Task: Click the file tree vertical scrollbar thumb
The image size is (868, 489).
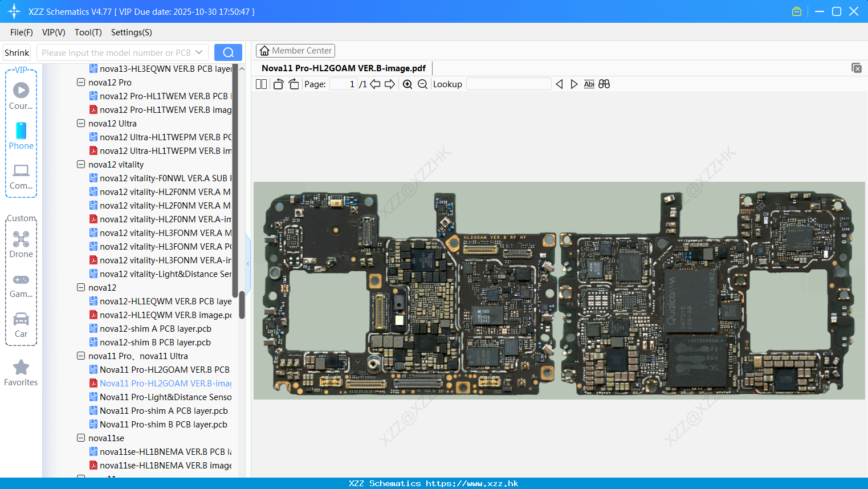Action: [x=242, y=305]
